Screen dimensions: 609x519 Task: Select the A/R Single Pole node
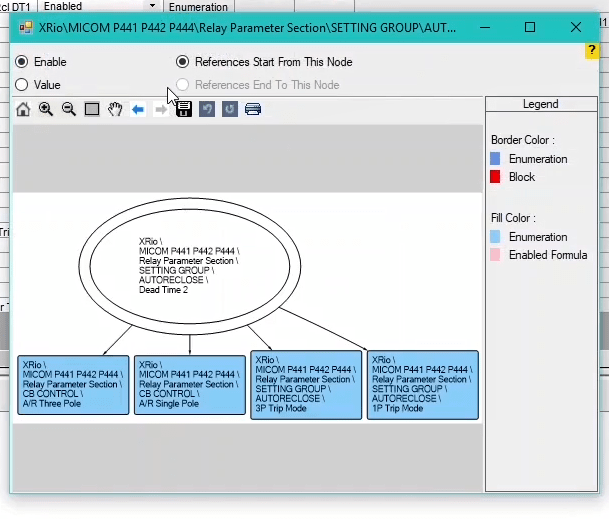pos(190,385)
